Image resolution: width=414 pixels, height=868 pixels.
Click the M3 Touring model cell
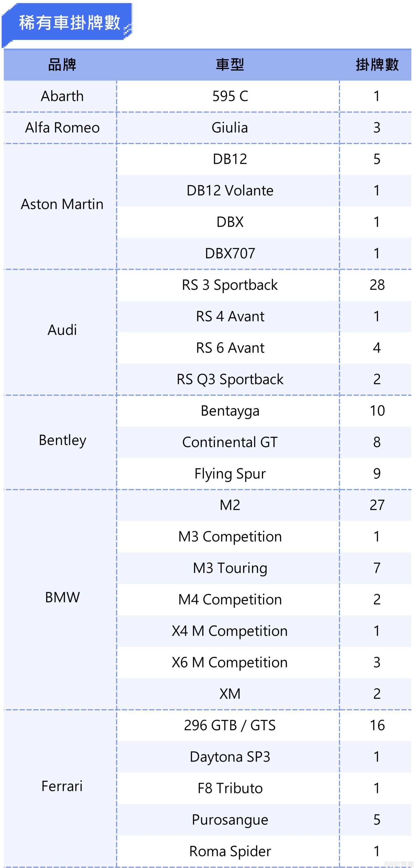click(x=230, y=568)
